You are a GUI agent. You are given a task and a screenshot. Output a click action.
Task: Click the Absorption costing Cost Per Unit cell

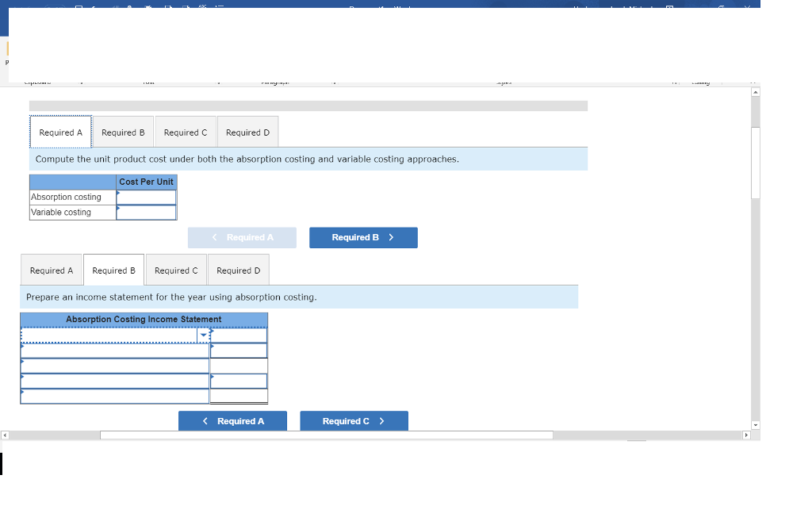coord(147,197)
